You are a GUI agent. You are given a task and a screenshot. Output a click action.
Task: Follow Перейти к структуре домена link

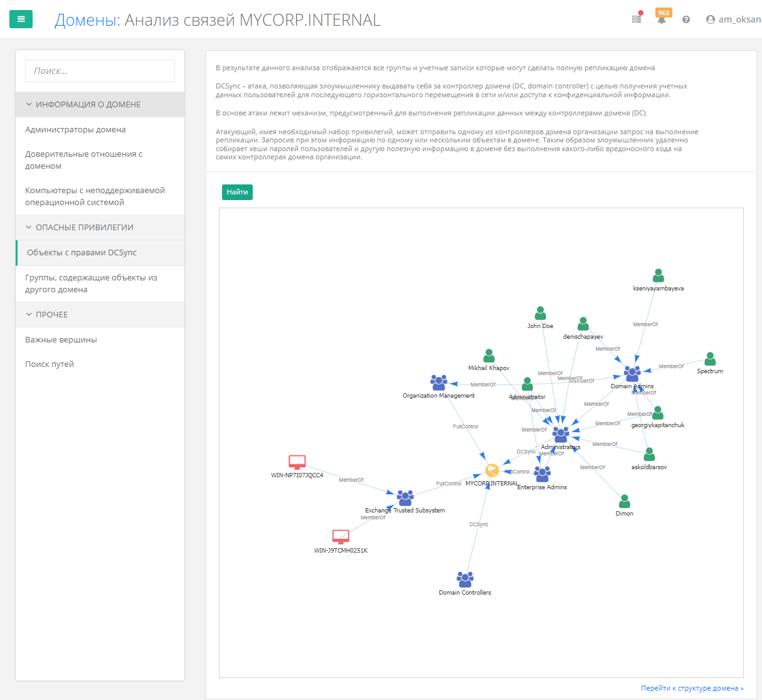point(692,688)
